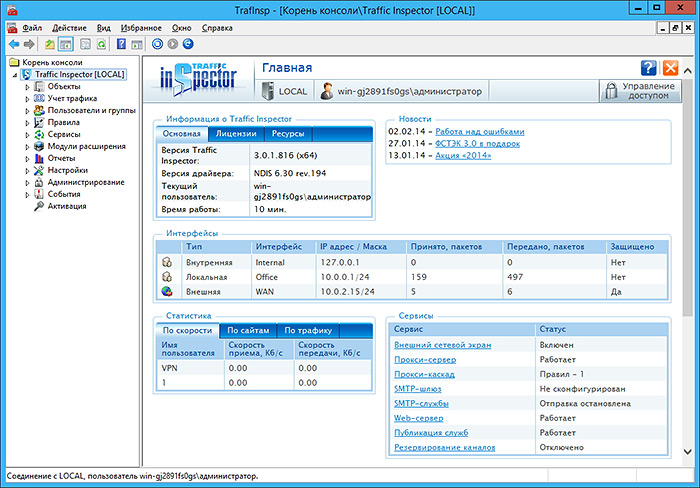Click the gray stop service toolbar icon
This screenshot has height=488, width=700.
pyautogui.click(x=173, y=44)
